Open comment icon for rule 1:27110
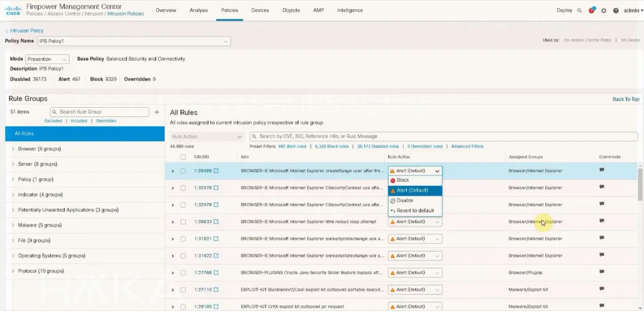This screenshot has height=322, width=644. coord(602,289)
